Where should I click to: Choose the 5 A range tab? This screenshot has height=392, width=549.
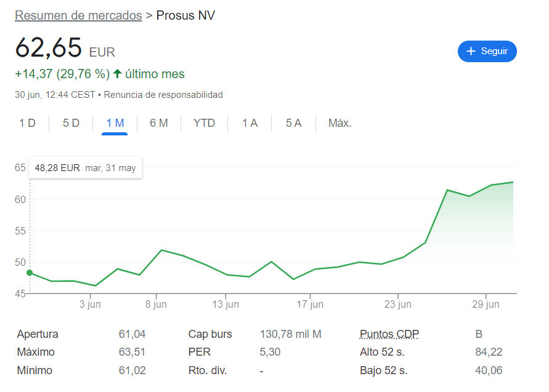[293, 123]
